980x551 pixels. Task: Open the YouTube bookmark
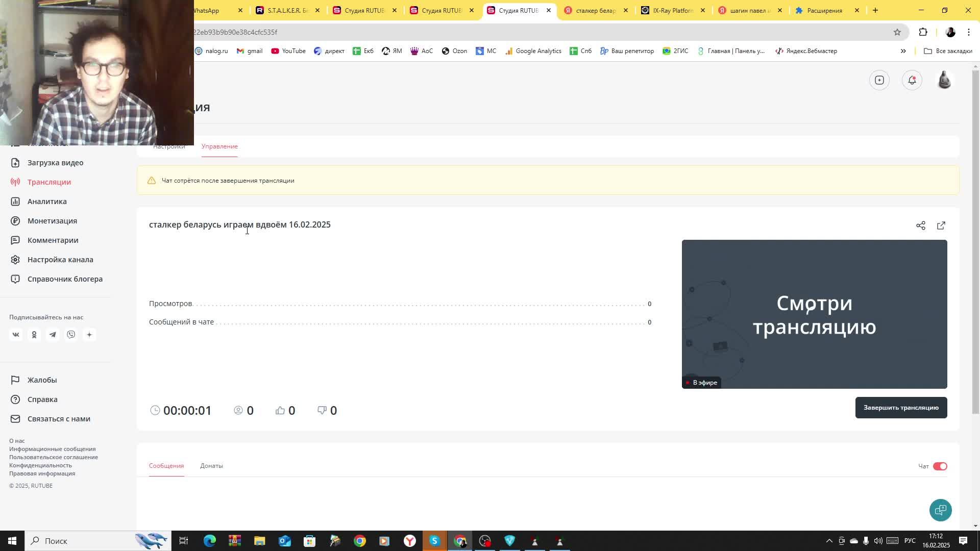coord(288,51)
